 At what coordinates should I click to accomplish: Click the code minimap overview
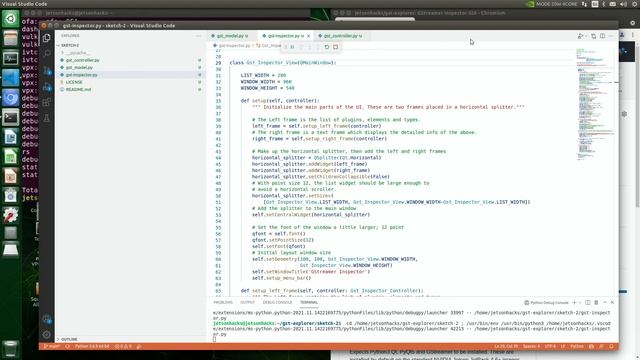click(596, 105)
